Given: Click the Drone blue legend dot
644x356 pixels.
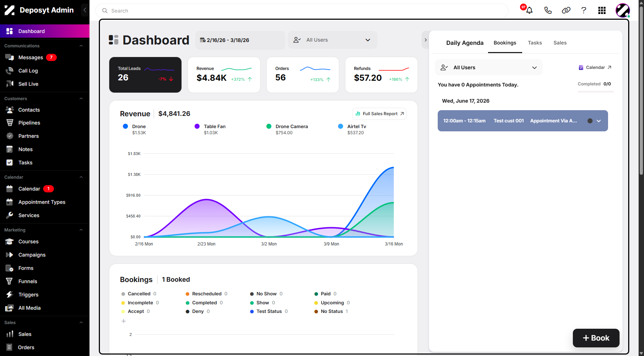Looking at the screenshot, I should click(125, 126).
